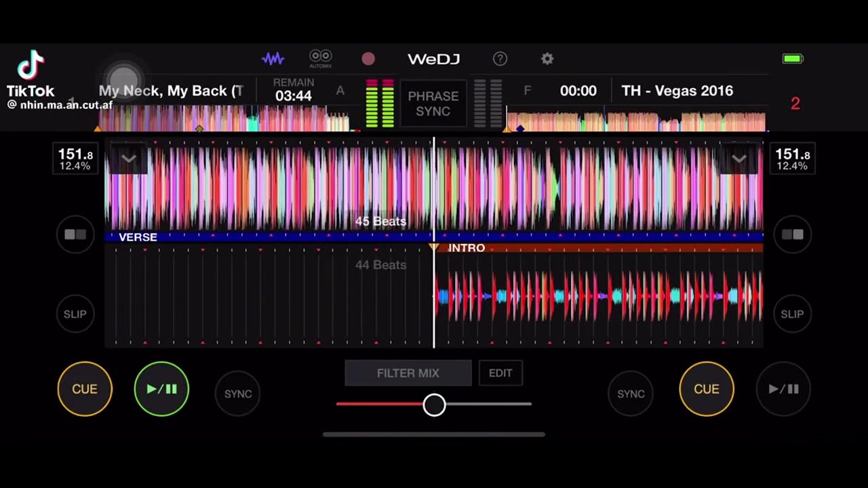Click right deck track overview waveform
The height and width of the screenshot is (488, 868).
636,121
